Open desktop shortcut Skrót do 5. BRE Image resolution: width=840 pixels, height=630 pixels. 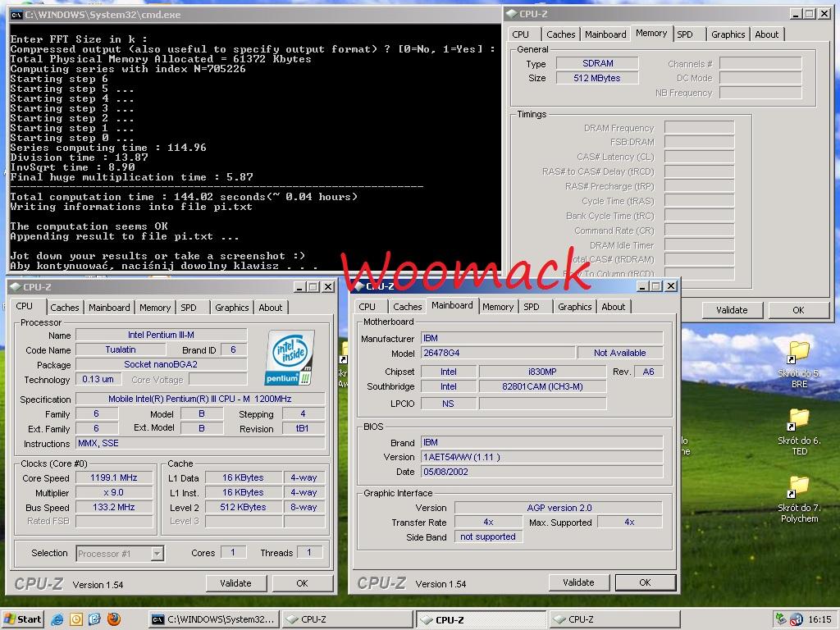pos(799,365)
